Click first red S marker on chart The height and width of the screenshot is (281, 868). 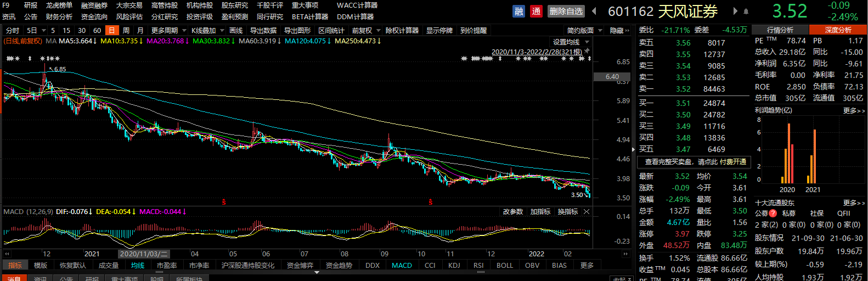coord(224,203)
